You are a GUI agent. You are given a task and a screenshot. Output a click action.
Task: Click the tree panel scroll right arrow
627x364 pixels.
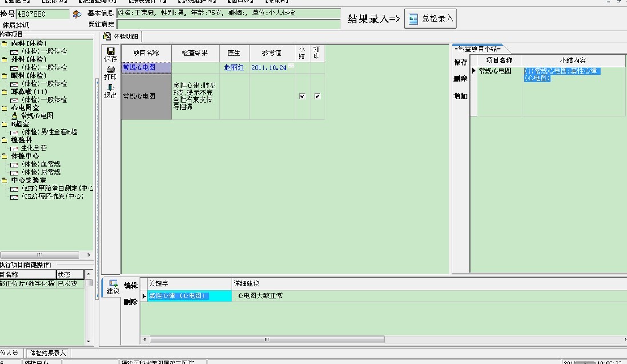click(x=89, y=255)
